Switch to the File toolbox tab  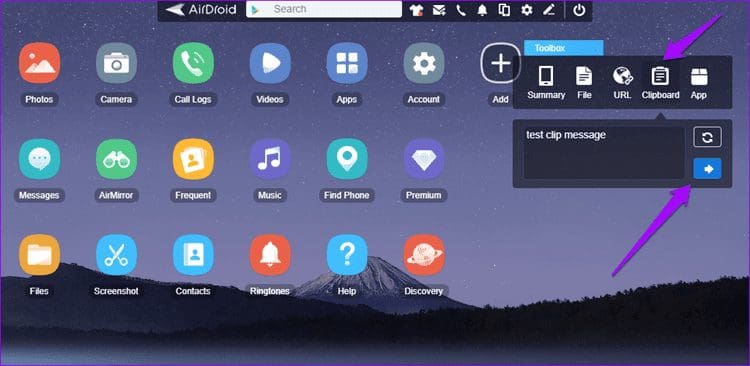584,83
